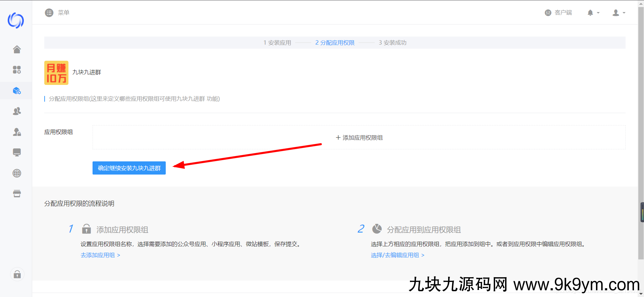
Task: Open the 选择/去编辑应用组 link
Action: click(x=397, y=255)
